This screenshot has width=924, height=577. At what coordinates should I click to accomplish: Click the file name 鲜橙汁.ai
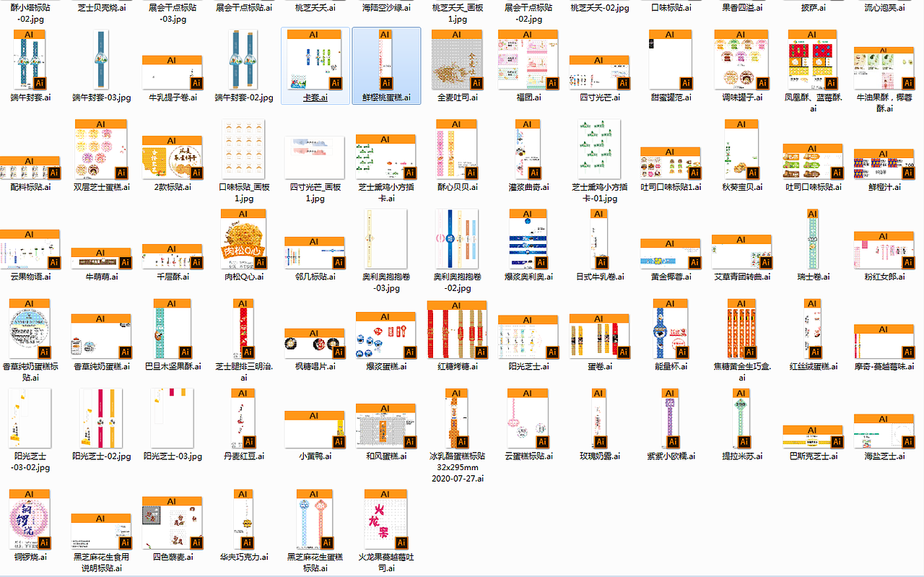click(x=884, y=186)
